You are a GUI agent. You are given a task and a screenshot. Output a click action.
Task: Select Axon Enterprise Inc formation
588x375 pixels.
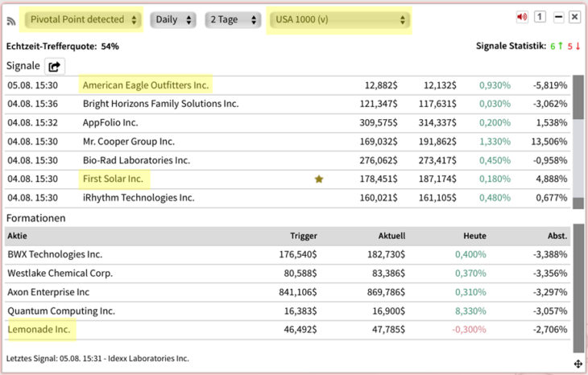point(288,292)
